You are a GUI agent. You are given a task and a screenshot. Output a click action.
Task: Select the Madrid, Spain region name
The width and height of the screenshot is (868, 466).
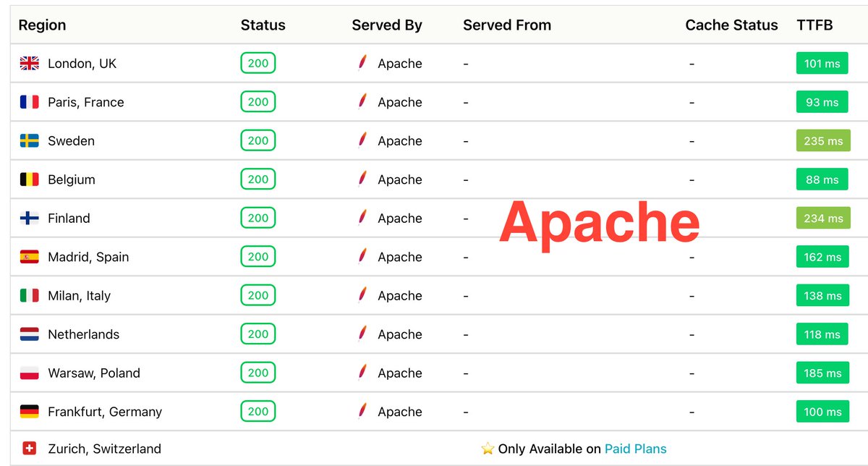88,257
